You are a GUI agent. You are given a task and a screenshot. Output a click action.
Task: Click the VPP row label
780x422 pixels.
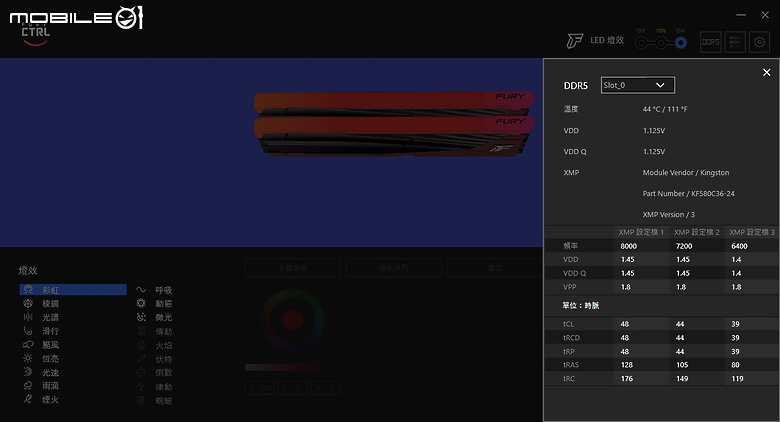click(x=570, y=287)
